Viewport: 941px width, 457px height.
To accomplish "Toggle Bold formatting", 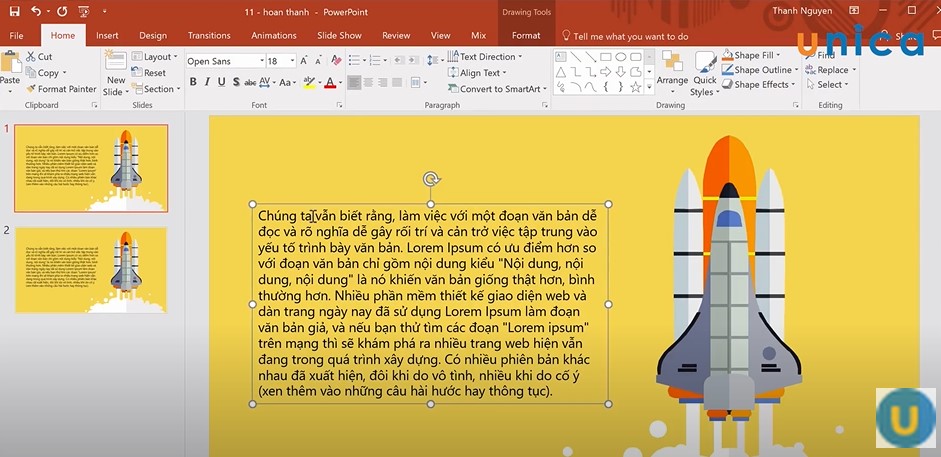I will 193,82.
